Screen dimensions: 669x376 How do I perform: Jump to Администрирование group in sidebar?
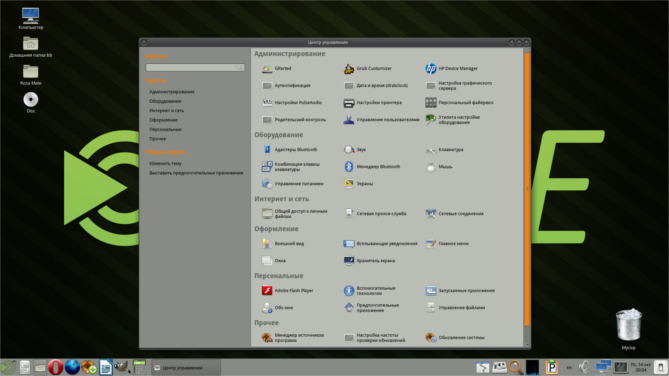[x=172, y=92]
